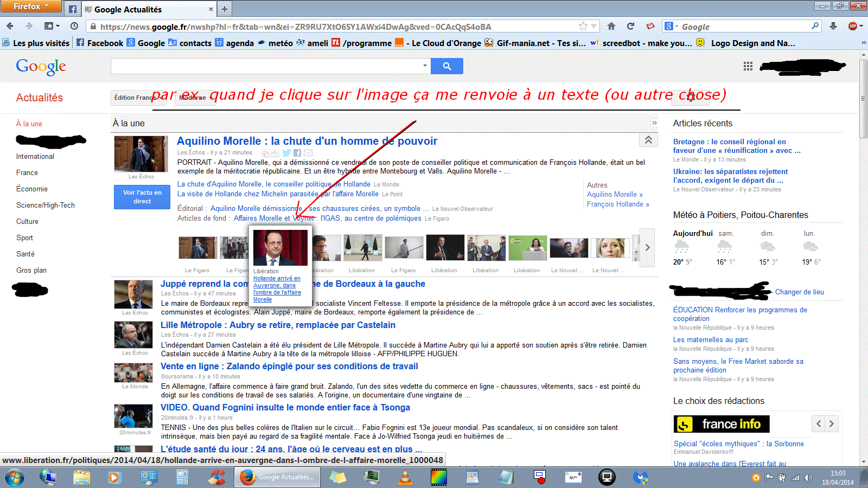Open the history clock icon
The height and width of the screenshot is (488, 868).
(x=75, y=26)
